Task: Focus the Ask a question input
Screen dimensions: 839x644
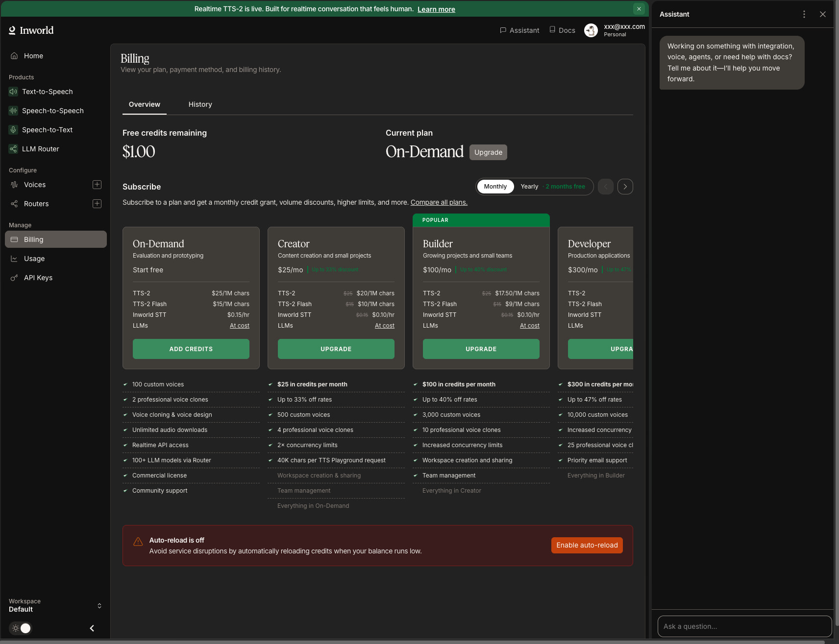Action: pos(745,626)
